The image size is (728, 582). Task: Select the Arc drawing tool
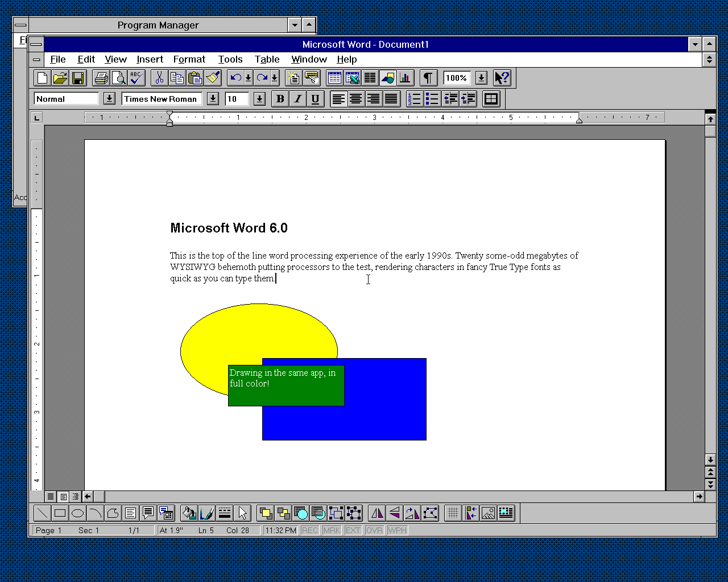95,513
